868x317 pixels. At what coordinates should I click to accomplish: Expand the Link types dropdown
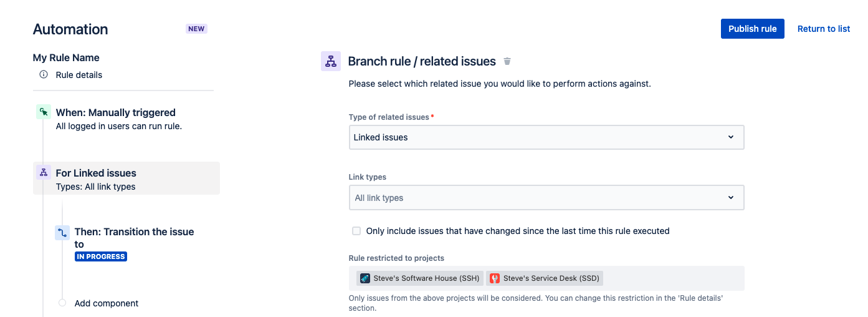(x=546, y=198)
